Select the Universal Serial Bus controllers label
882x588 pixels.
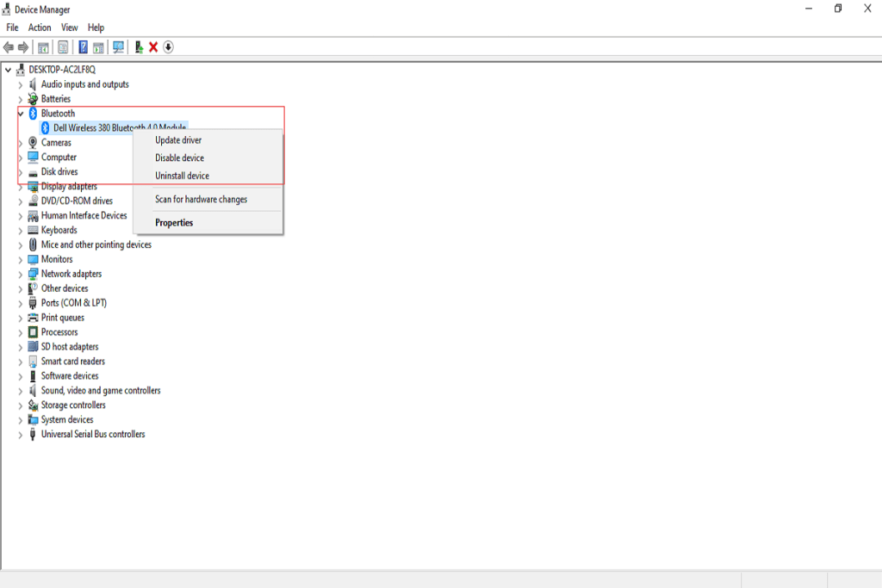coord(93,434)
